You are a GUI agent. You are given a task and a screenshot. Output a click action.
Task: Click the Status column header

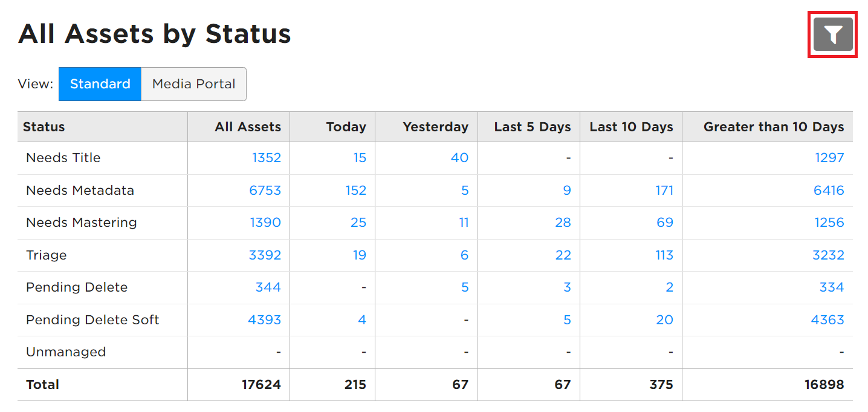(44, 127)
